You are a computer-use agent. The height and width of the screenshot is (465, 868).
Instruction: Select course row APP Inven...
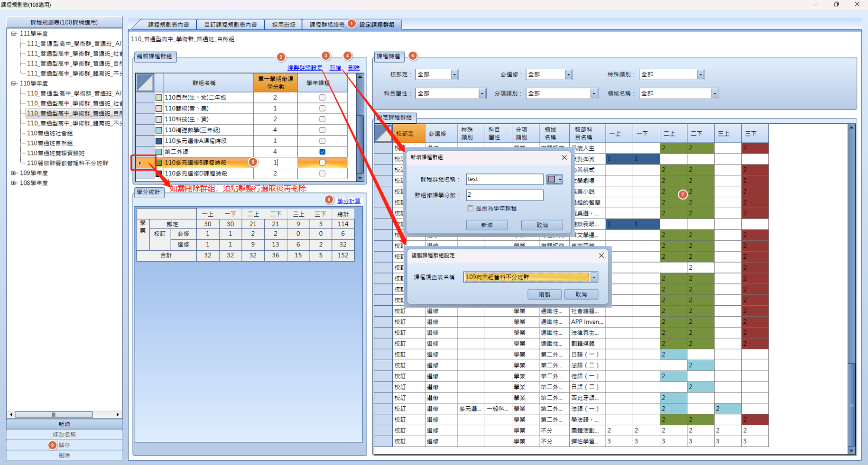(572, 322)
